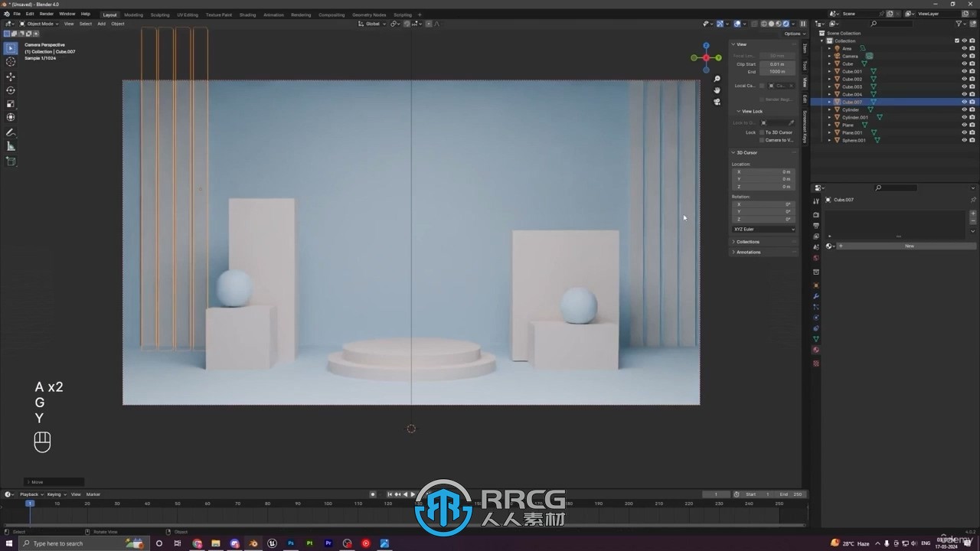Screen dimensions: 980x551
Task: Select the Measure tool
Action: tap(11, 146)
